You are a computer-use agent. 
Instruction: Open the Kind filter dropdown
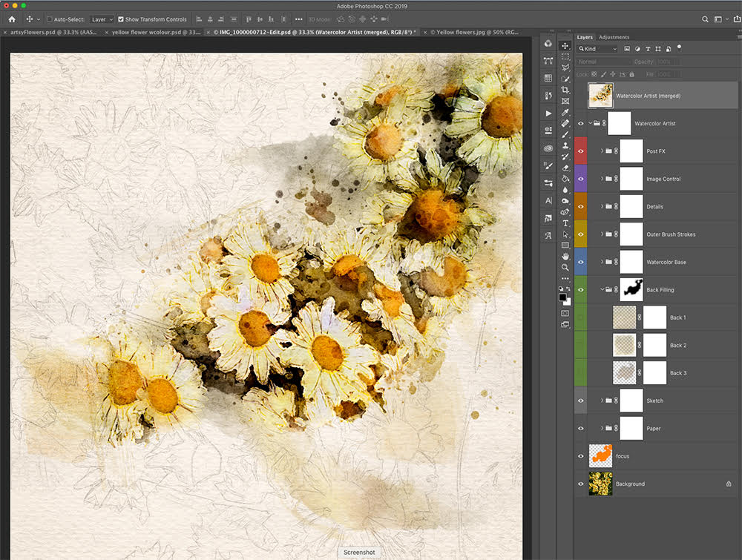[x=597, y=49]
